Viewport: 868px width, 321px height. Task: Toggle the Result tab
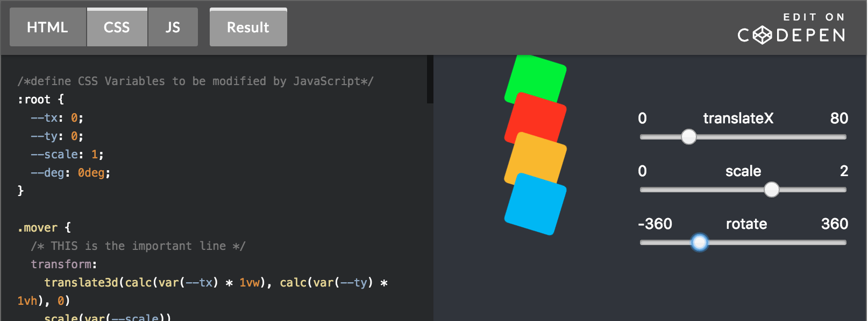pyautogui.click(x=248, y=27)
